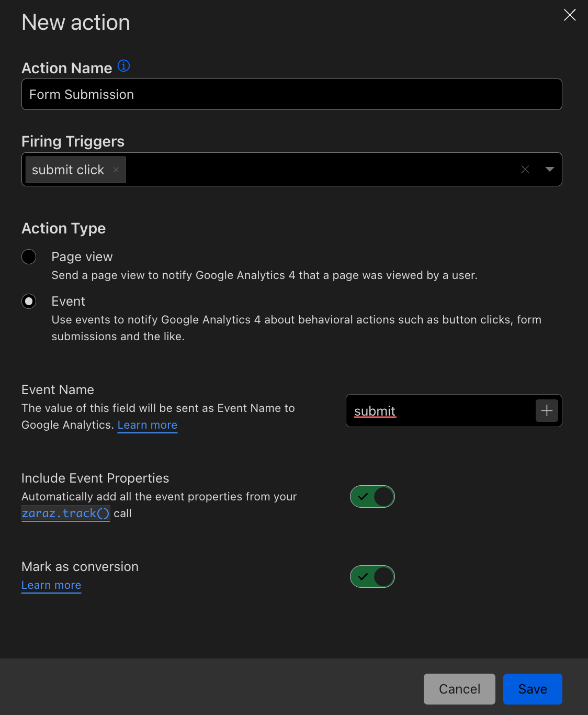
Task: Select the Page view radio button
Action: pos(29,257)
